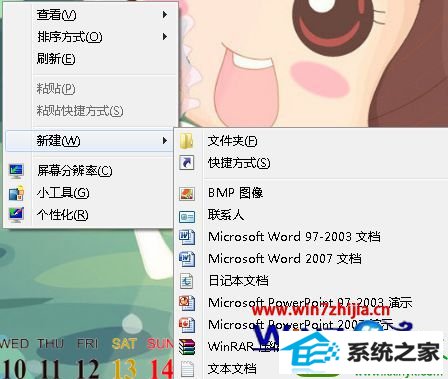
Task: Click the Word 2007 文档 icon
Action: (187, 259)
